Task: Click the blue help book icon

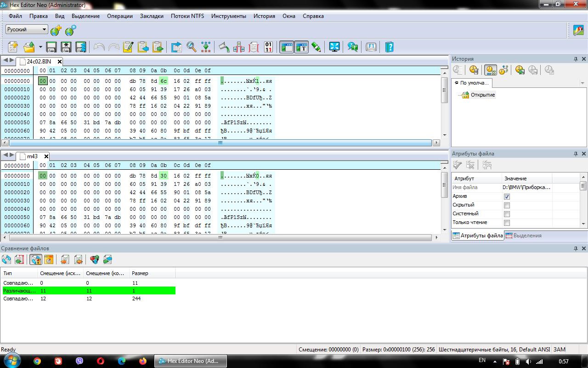Action: click(x=390, y=47)
